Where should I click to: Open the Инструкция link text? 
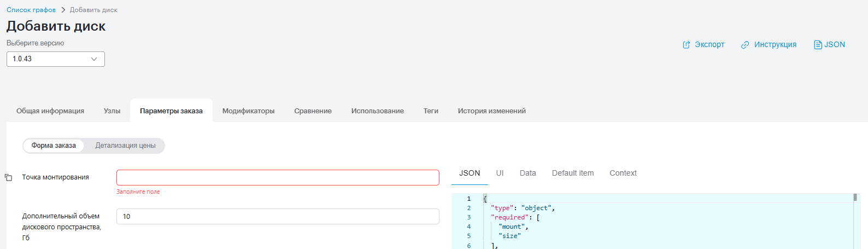[775, 45]
